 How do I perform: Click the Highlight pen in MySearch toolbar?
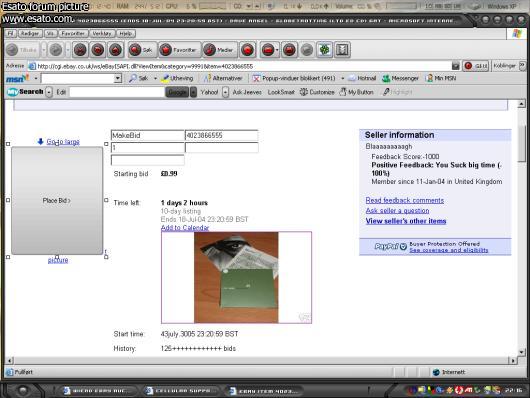click(x=397, y=92)
